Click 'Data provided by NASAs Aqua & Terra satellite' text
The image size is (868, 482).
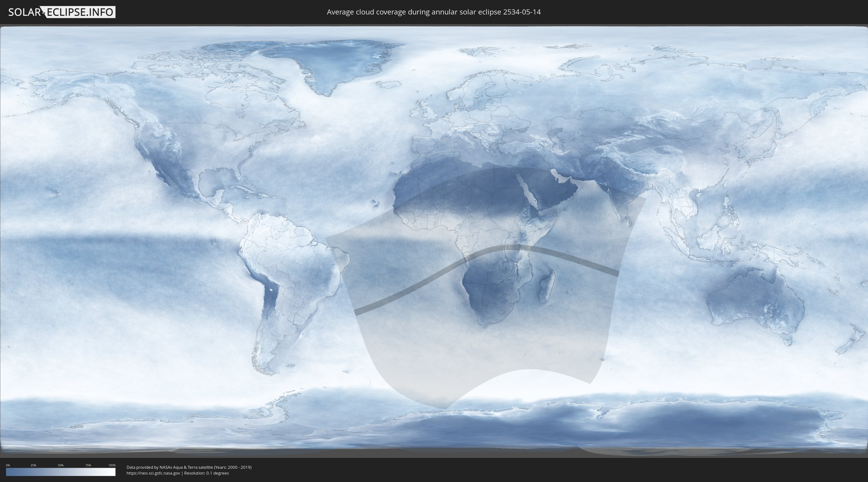(170, 467)
